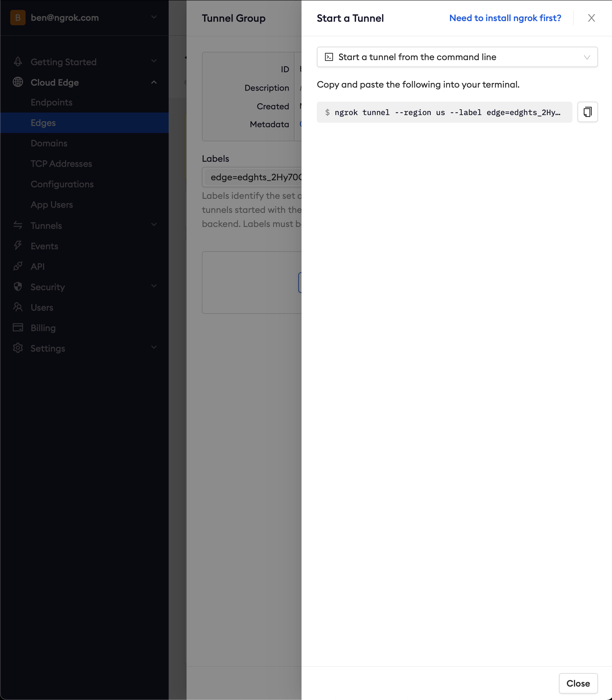Screen dimensions: 612x700
Task: Expand the Security section chevron
Action: (x=154, y=286)
